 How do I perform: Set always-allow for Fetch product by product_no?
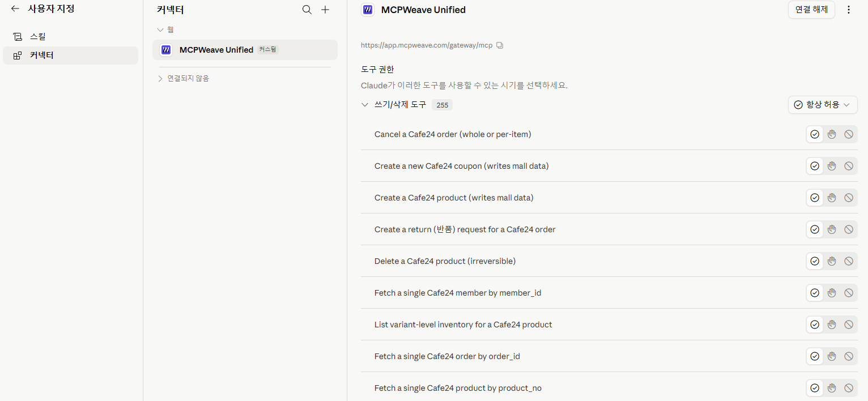click(x=815, y=388)
